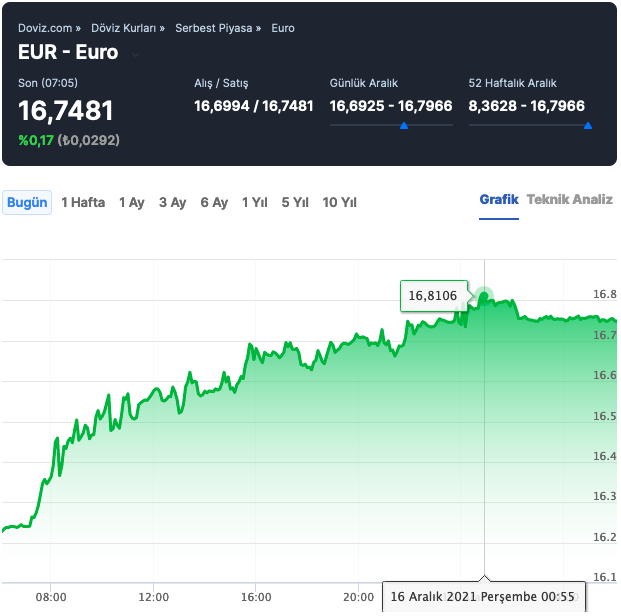Open the Grafik tab
This screenshot has width=621, height=616.
pos(499,199)
